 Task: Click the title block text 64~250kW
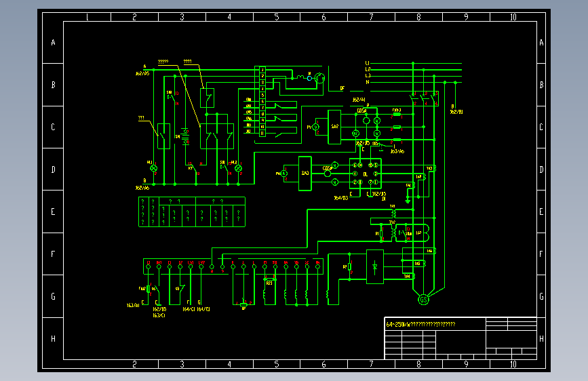[x=398, y=324]
